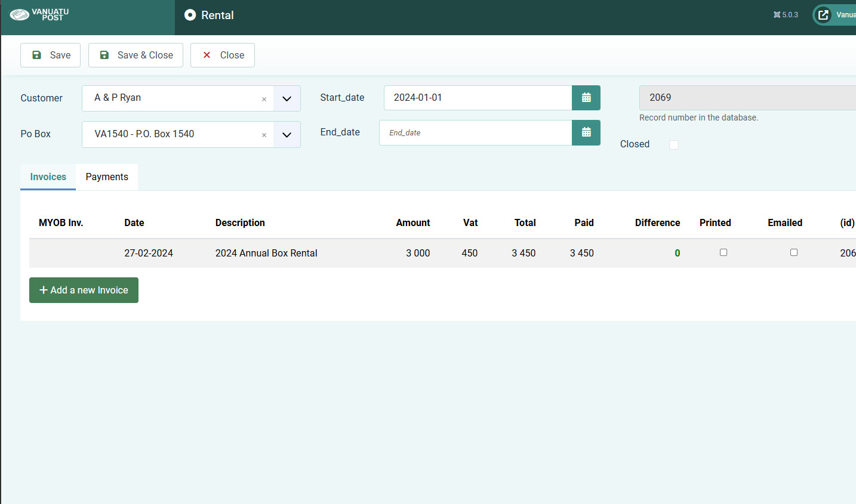This screenshot has height=504, width=856.
Task: Switch to the Payments tab
Action: (x=107, y=177)
